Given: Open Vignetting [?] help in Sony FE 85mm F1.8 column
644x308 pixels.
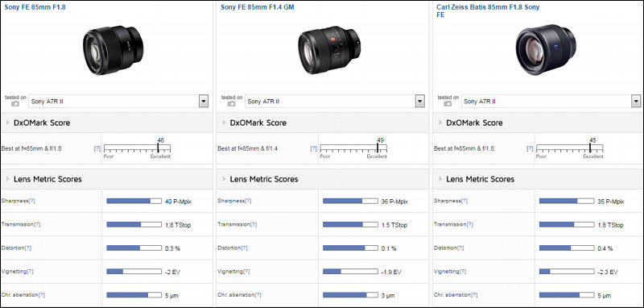Looking at the screenshot, I should tap(30, 272).
